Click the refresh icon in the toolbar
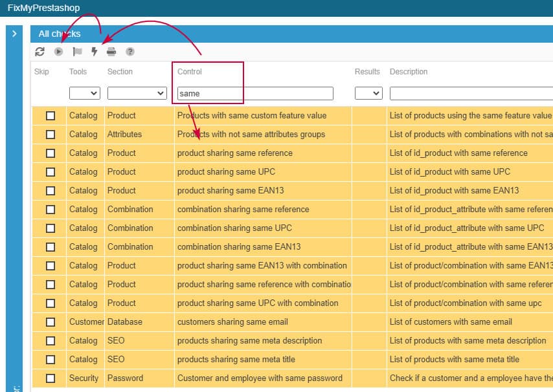 (40, 52)
